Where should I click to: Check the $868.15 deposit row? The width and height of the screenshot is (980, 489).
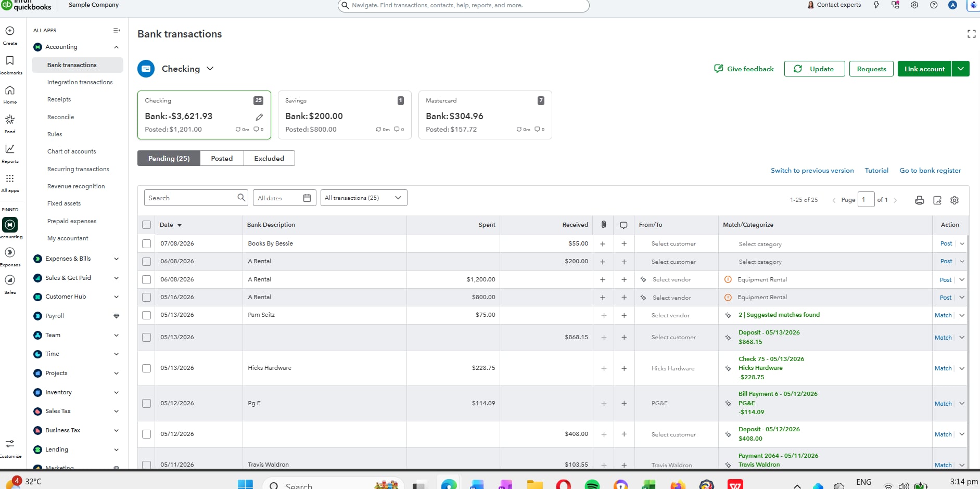pos(147,338)
